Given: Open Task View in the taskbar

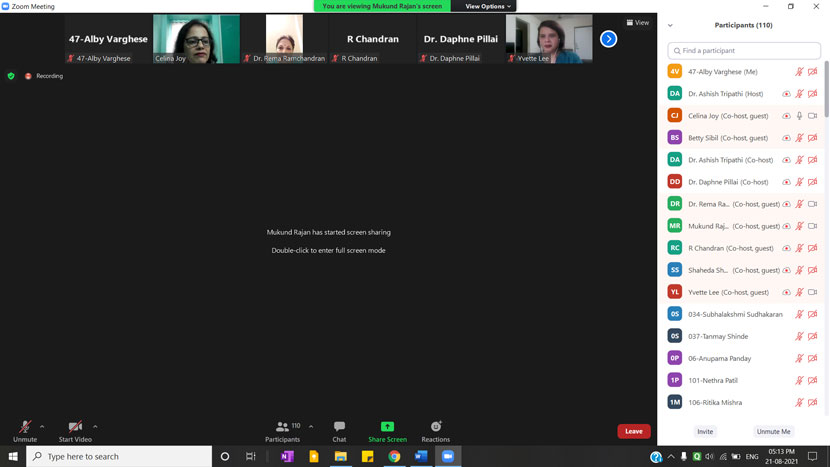Looking at the screenshot, I should pos(251,456).
